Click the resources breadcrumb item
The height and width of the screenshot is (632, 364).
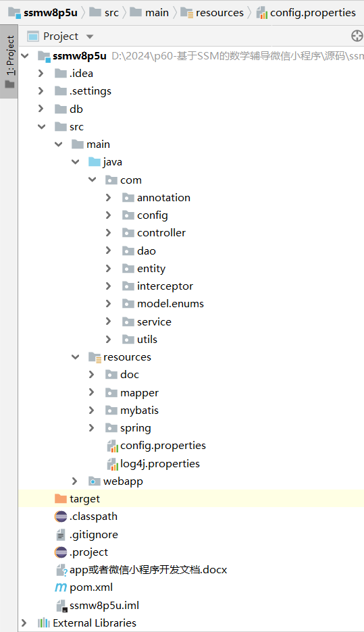coord(212,13)
